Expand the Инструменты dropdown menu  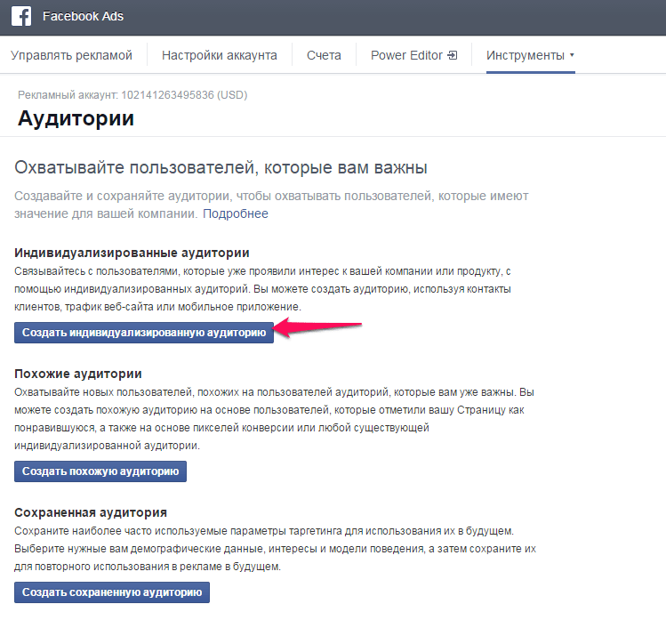pos(531,56)
